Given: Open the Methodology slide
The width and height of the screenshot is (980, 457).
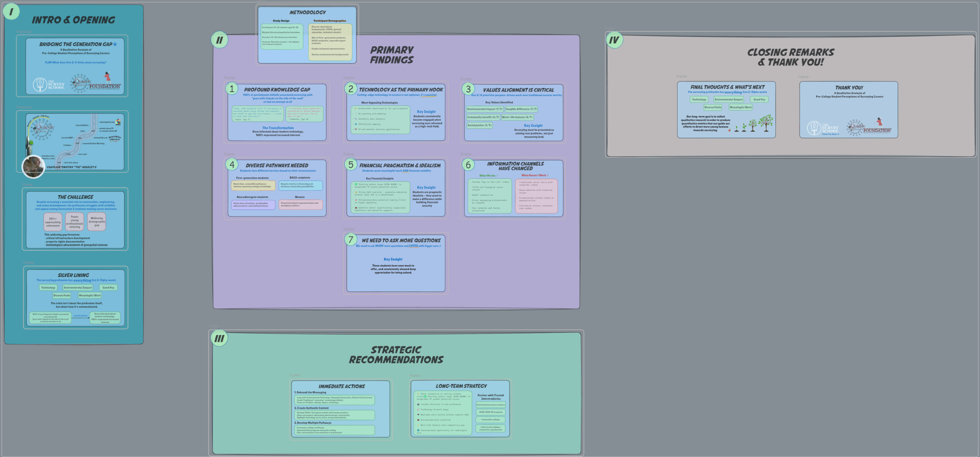Looking at the screenshot, I should point(307,13).
